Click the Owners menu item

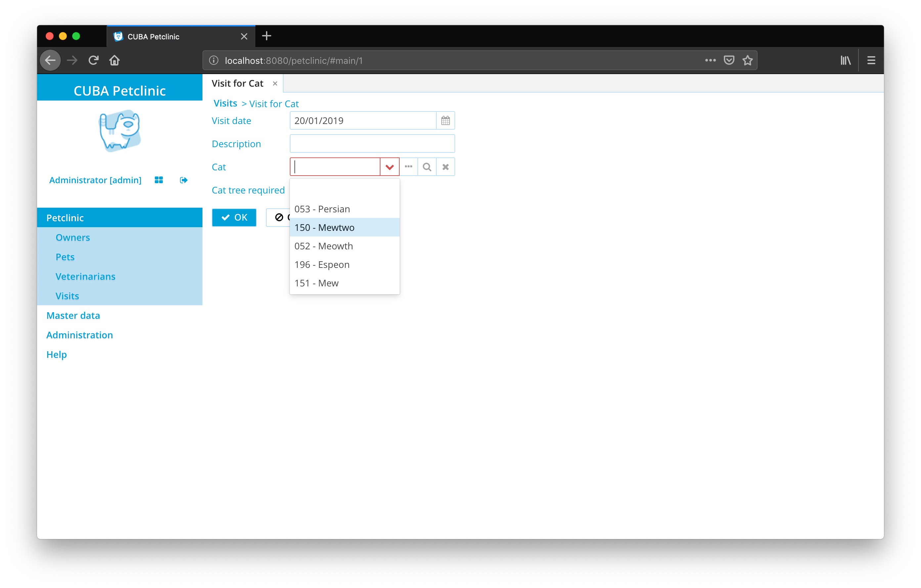coord(72,236)
